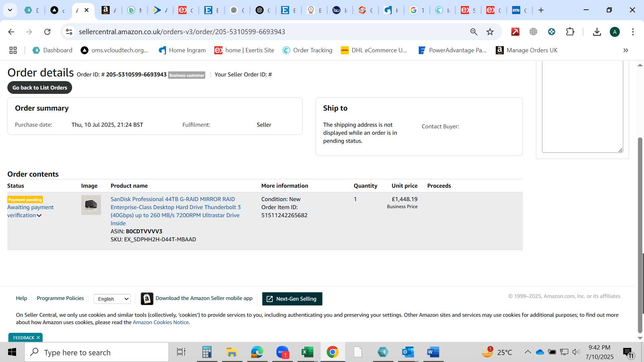
Task: Open Outlook from taskbar
Action: [408, 352]
